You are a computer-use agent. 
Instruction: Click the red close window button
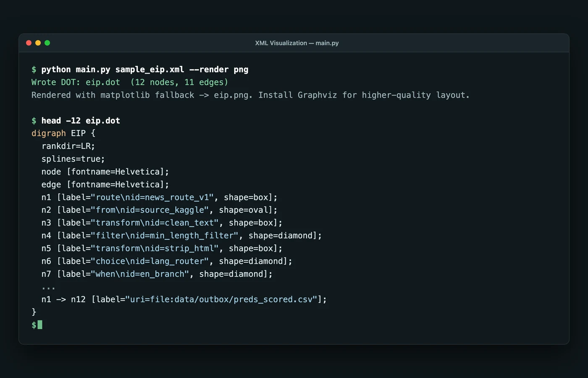[x=29, y=43]
